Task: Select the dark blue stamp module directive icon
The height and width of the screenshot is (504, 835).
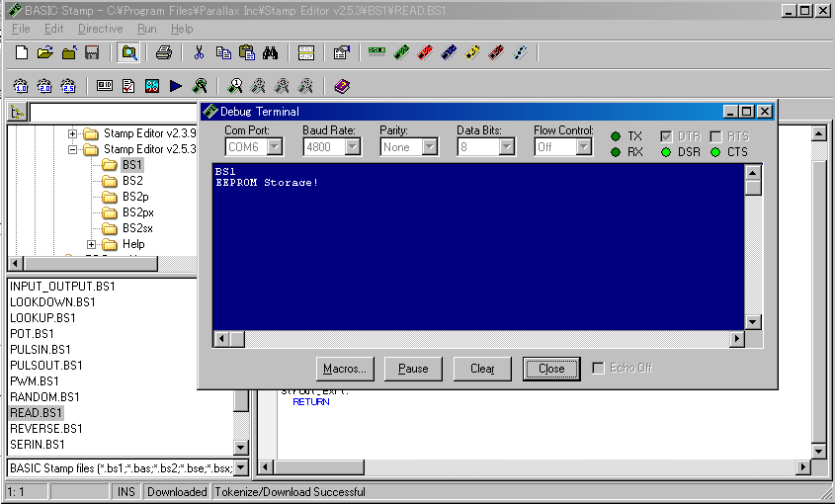Action: 449,52
